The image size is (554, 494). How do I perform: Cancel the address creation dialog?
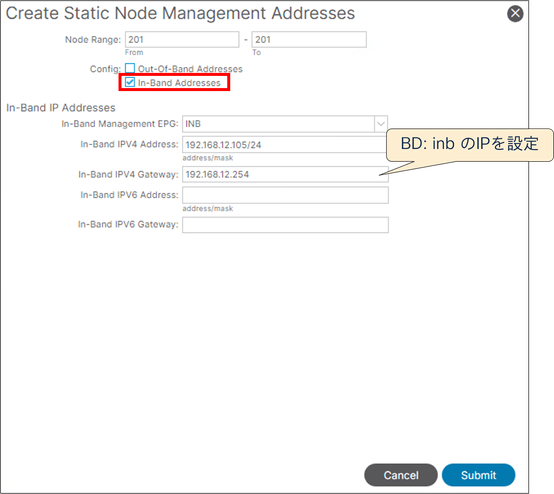pyautogui.click(x=401, y=475)
